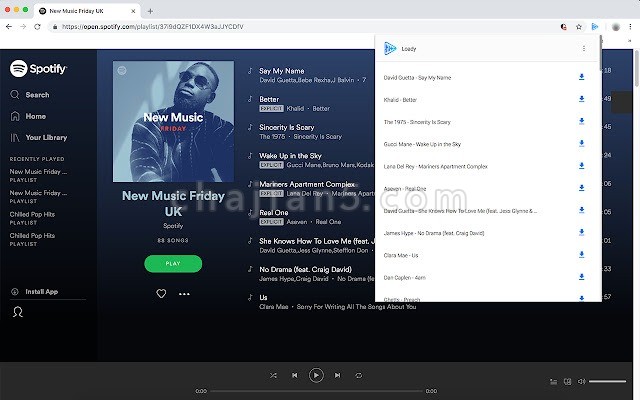640x400 pixels.
Task: Click the Loady extension icon in browser toolbar
Action: click(x=595, y=27)
